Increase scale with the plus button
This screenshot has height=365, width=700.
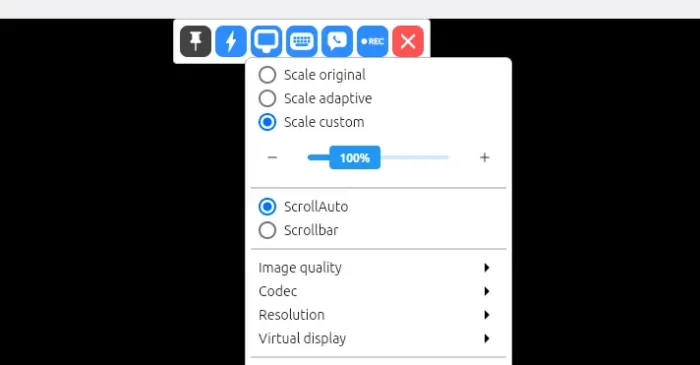[x=484, y=157]
